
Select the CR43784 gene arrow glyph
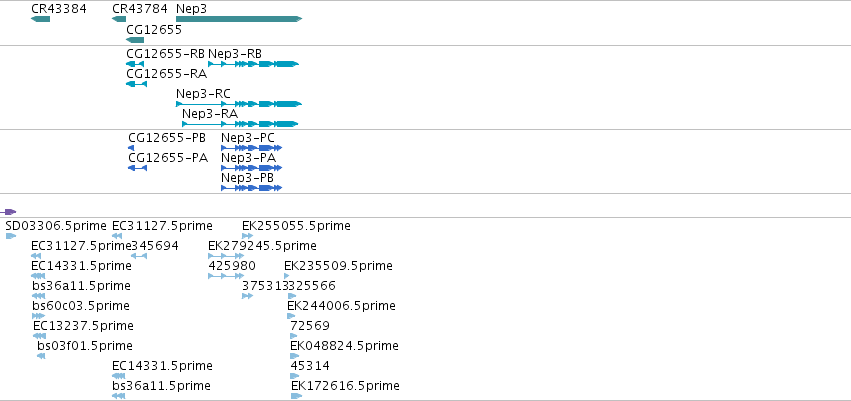pyautogui.click(x=119, y=19)
